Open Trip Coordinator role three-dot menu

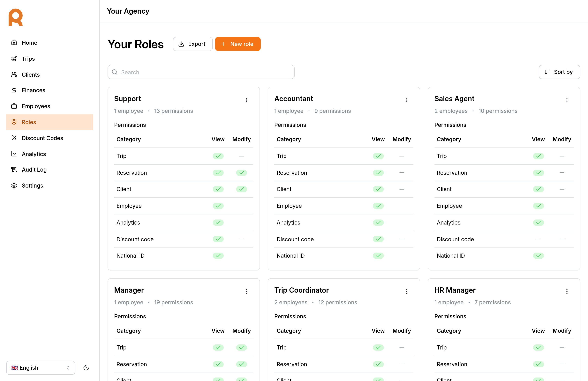click(x=407, y=291)
